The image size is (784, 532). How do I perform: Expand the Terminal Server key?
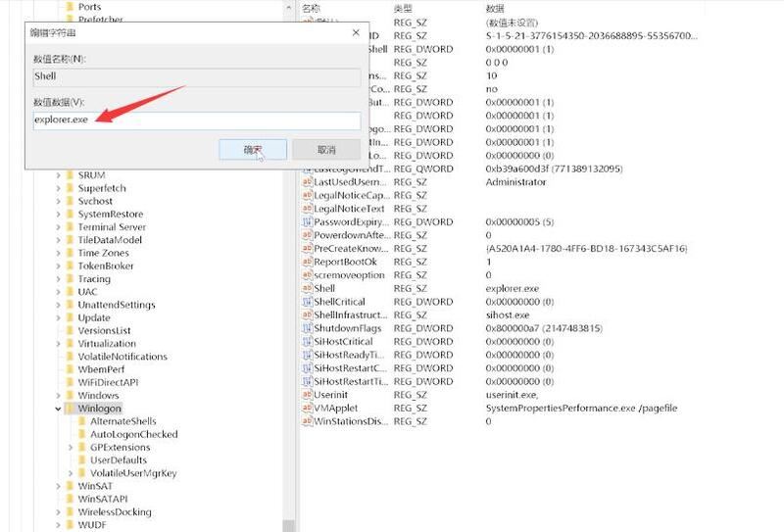[57, 227]
